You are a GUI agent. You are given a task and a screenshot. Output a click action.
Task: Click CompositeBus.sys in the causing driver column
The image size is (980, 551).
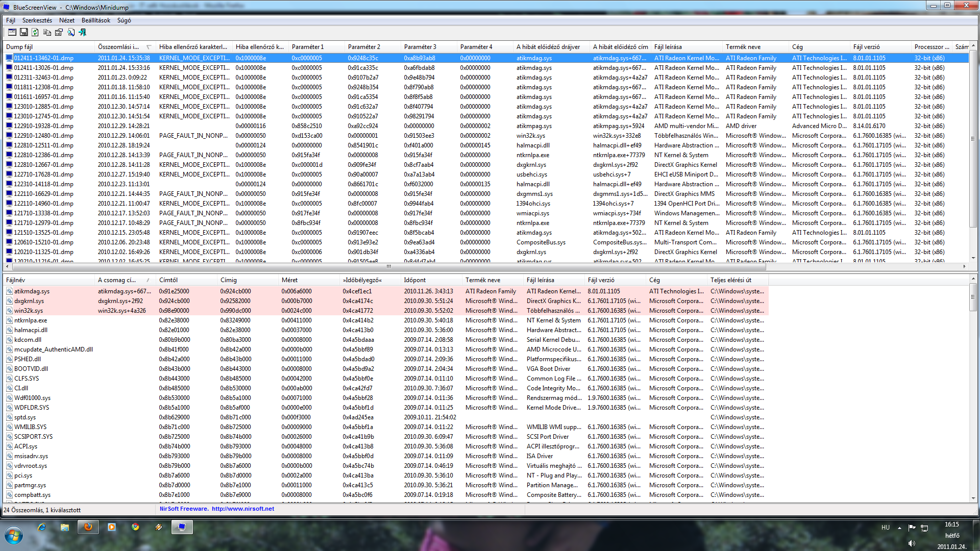point(541,242)
